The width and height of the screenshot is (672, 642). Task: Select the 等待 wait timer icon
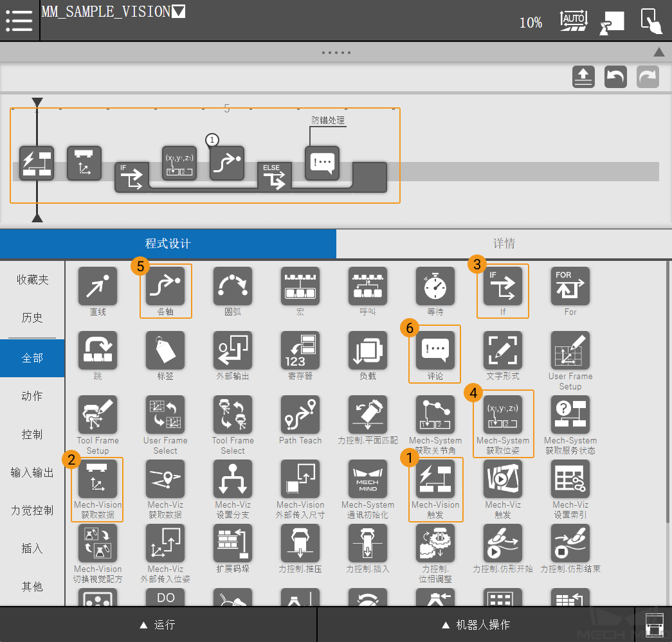tap(435, 287)
